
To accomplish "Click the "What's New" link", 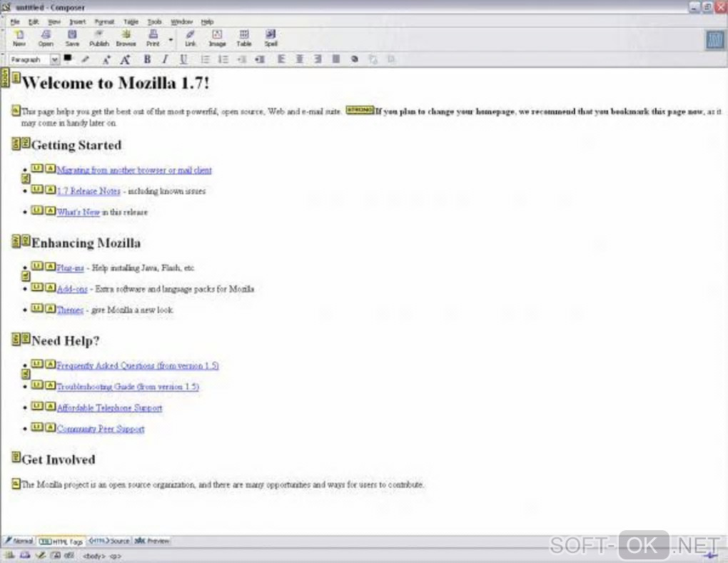I will pyautogui.click(x=78, y=212).
